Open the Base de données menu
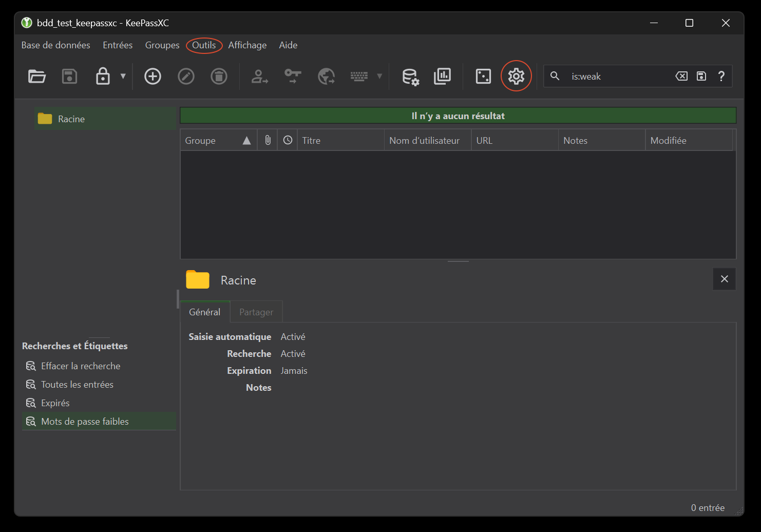Image resolution: width=761 pixels, height=532 pixels. click(x=56, y=45)
